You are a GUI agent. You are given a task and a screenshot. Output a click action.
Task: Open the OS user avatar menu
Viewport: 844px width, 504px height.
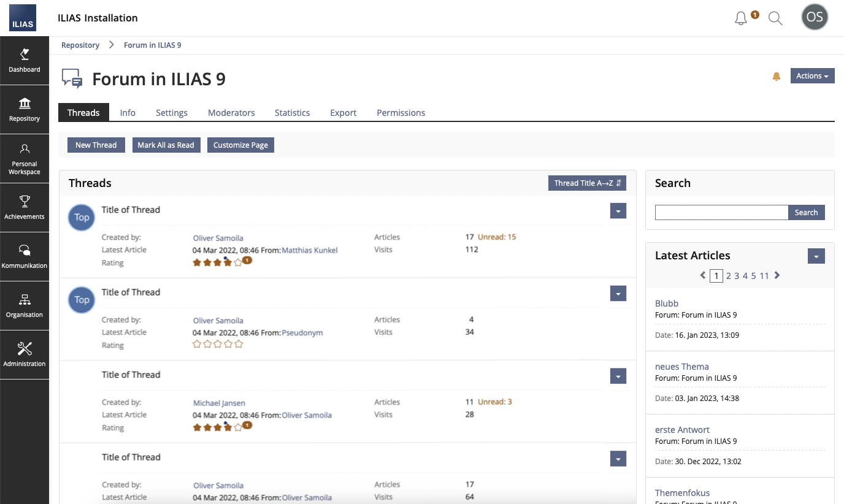(815, 18)
